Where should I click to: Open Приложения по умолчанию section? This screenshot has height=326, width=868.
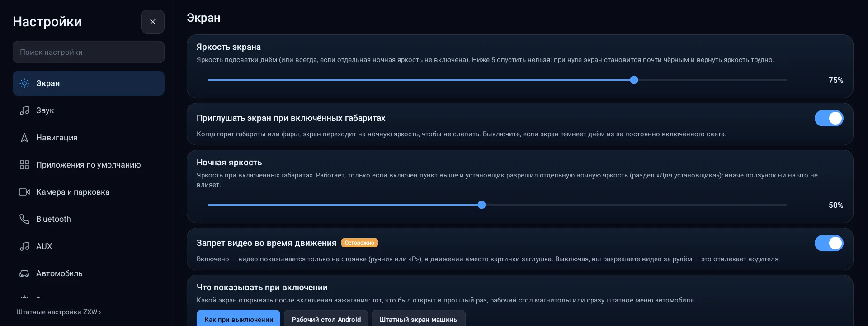[x=89, y=165]
